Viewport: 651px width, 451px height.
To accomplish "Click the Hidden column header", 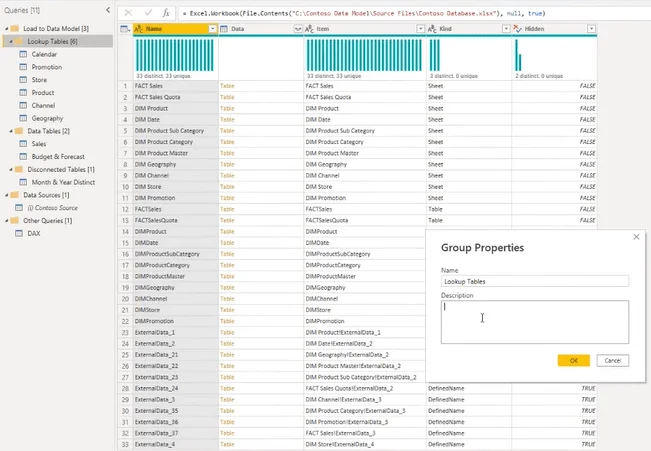I will 554,29.
